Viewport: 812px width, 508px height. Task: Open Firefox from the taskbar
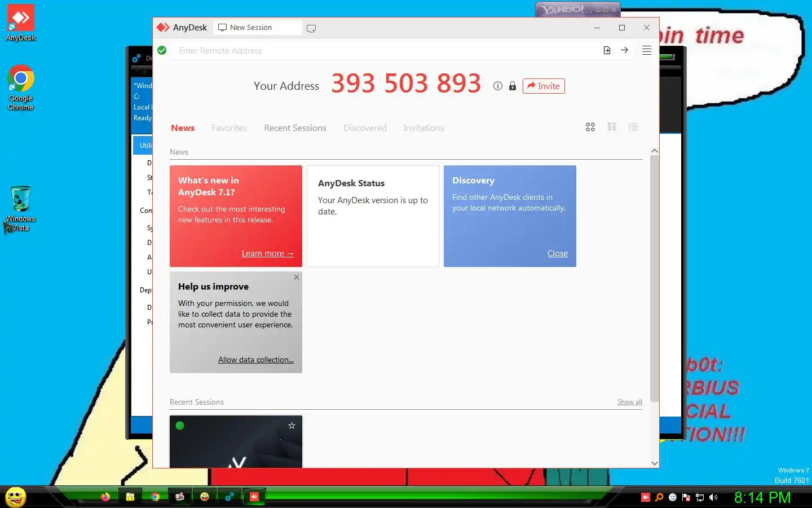[105, 497]
